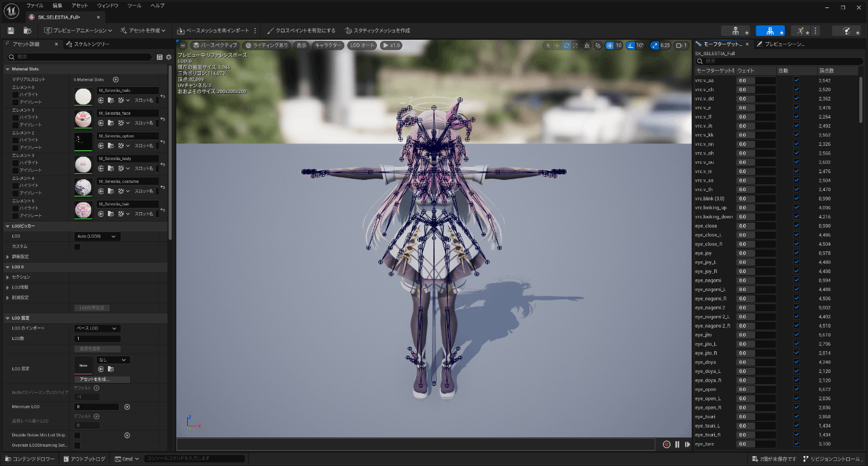Open the LOD settings 'なし' dropdown
The height and width of the screenshot is (466, 868).
pyautogui.click(x=114, y=360)
